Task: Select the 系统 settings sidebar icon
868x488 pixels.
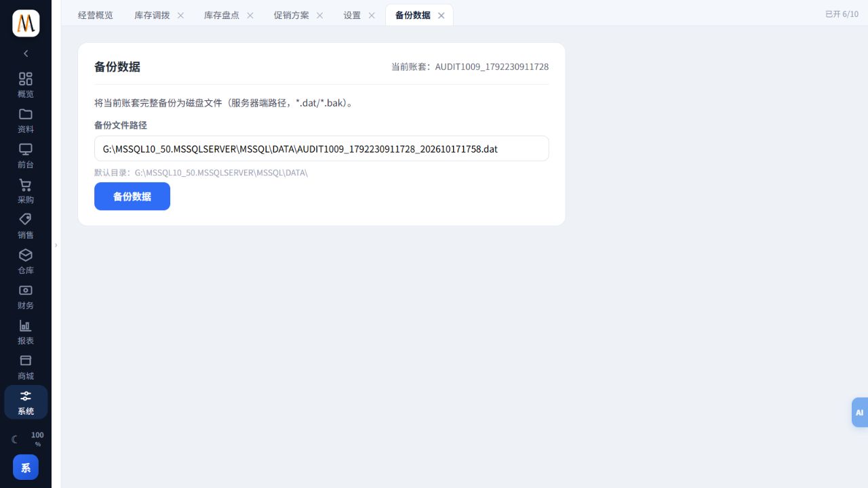Action: [x=26, y=402]
